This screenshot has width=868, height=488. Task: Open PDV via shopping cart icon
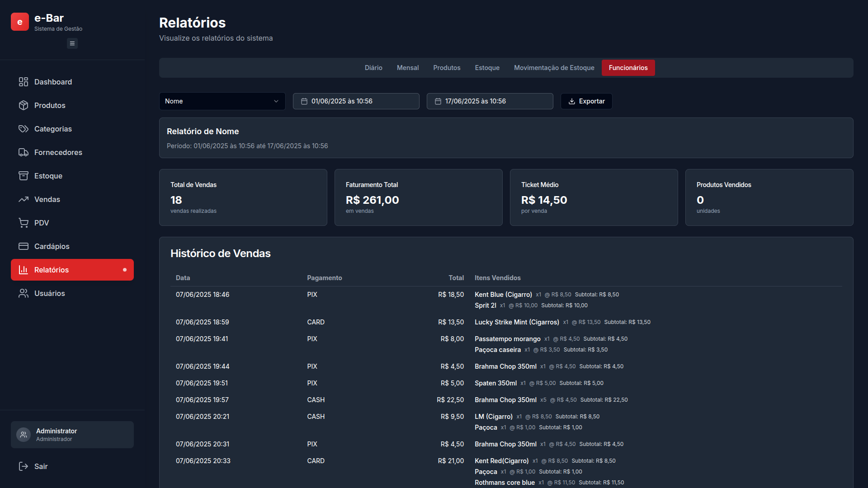pyautogui.click(x=24, y=223)
